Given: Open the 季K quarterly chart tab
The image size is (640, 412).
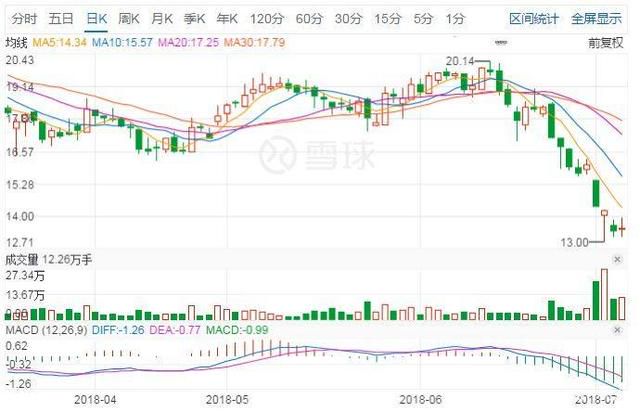Looking at the screenshot, I should 195,18.
